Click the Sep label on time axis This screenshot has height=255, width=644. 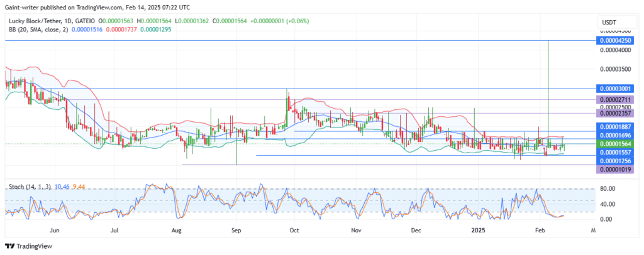(236, 231)
